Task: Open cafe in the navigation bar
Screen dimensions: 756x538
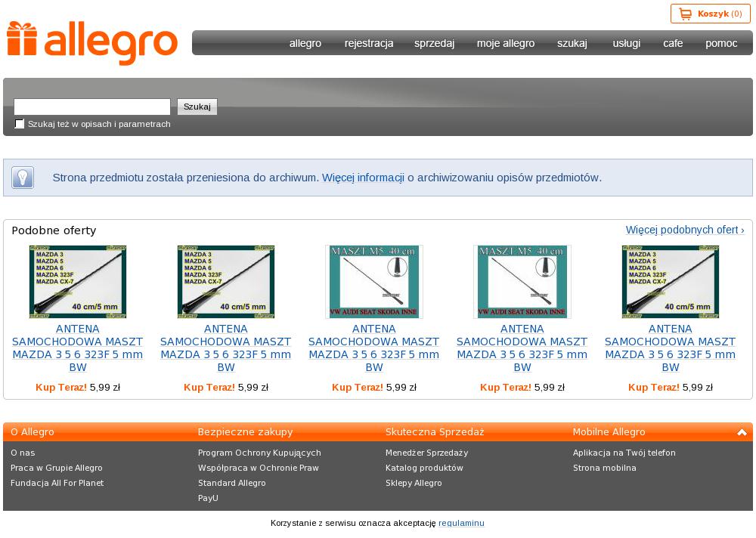Action: 673,43
